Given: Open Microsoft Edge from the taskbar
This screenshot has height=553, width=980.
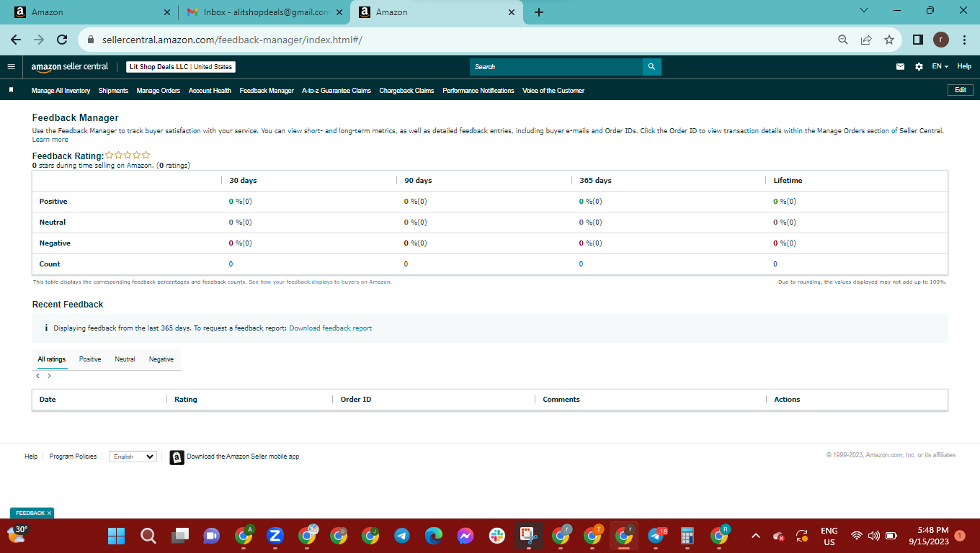Looking at the screenshot, I should click(433, 536).
